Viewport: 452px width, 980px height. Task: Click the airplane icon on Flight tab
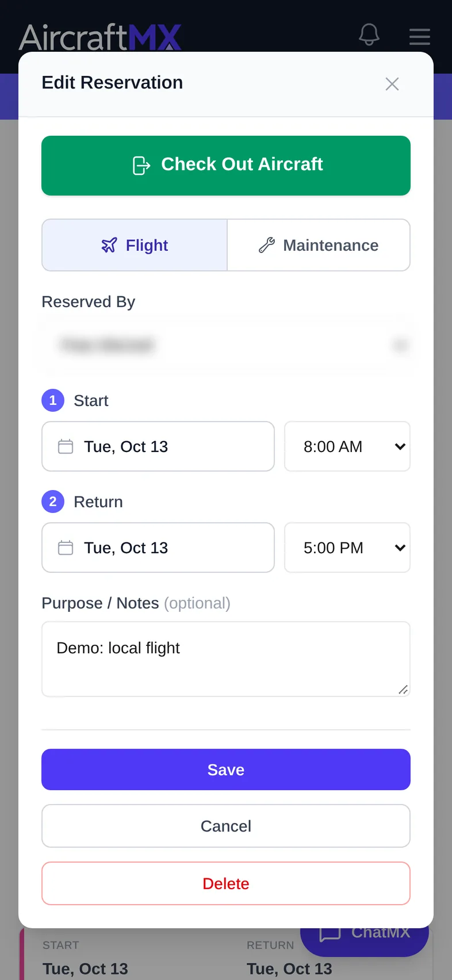[109, 245]
